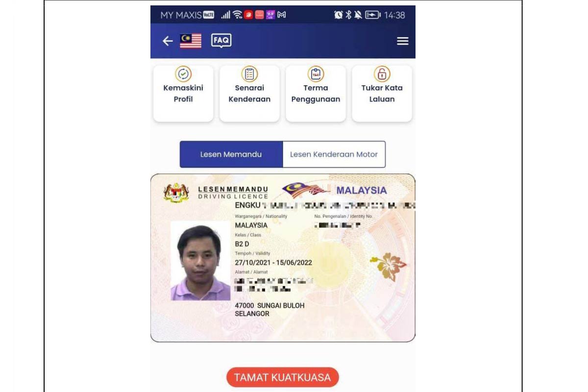This screenshot has height=392, width=588.
Task: Tap the back arrow icon
Action: click(168, 41)
